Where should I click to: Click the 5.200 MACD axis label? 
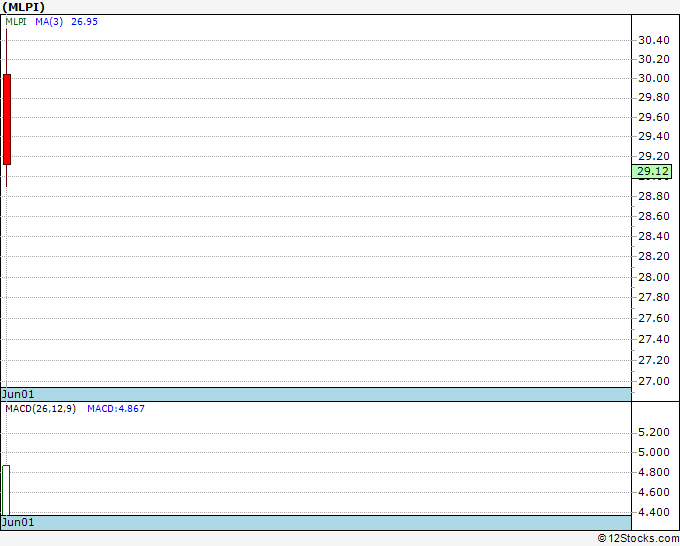[654, 432]
